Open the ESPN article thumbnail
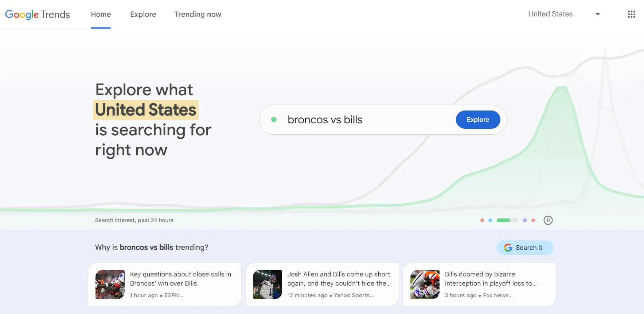 pyautogui.click(x=110, y=284)
